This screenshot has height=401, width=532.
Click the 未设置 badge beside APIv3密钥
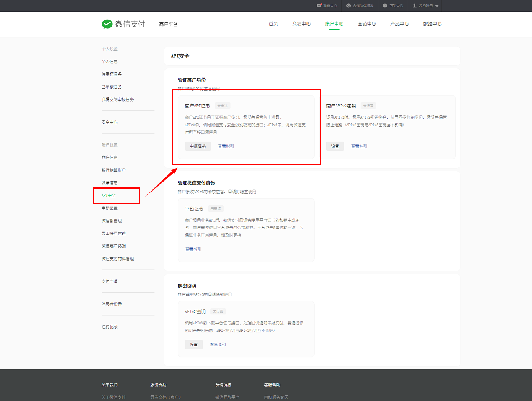coord(218,311)
